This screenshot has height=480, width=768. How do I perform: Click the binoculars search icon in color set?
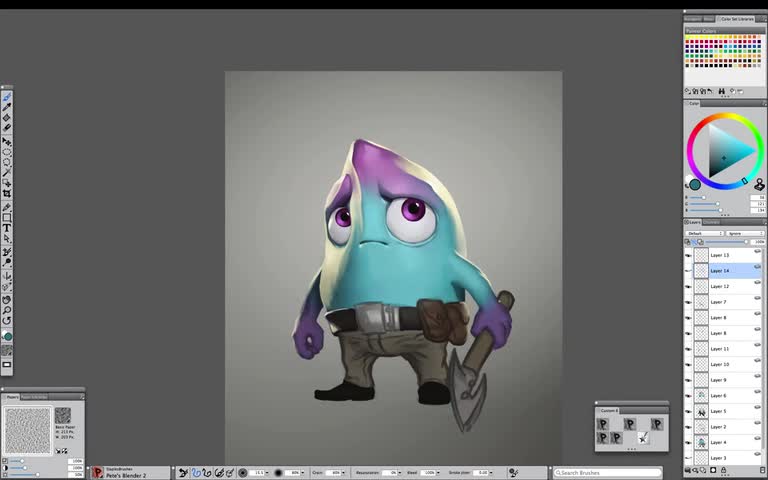721,91
